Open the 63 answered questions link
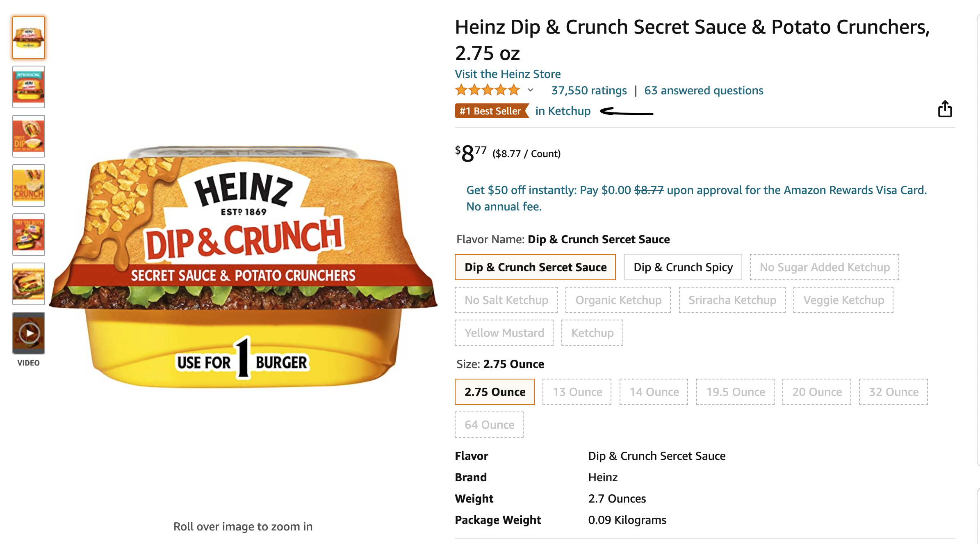 (x=704, y=91)
